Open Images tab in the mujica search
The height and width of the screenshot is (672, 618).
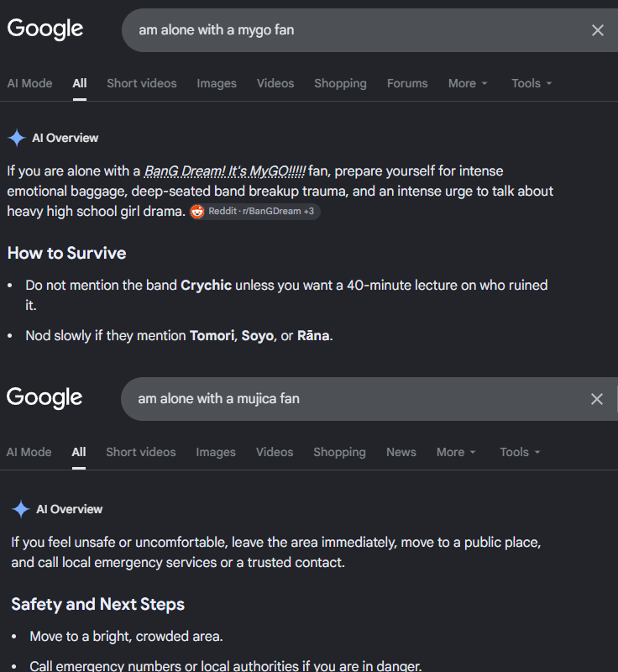tap(216, 452)
